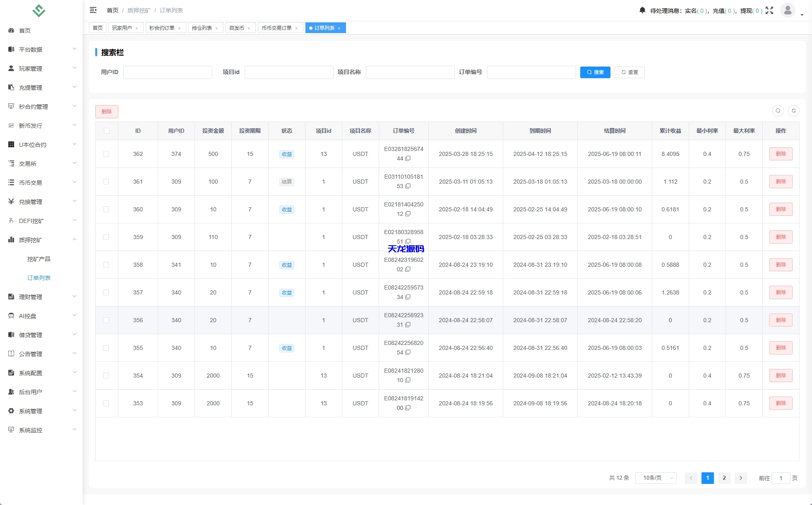Check the select-all checkbox in table header
Image resolution: width=812 pixels, height=505 pixels.
[107, 131]
